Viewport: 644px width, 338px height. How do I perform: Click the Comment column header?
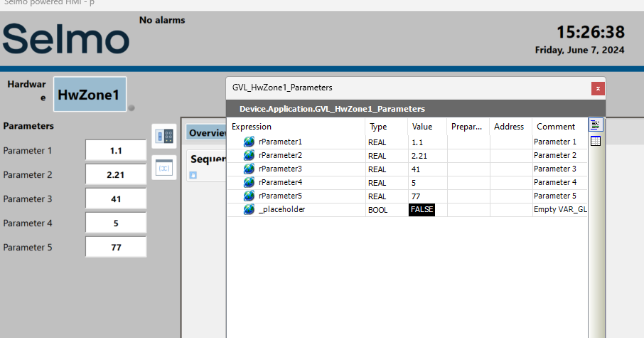[x=560, y=127]
